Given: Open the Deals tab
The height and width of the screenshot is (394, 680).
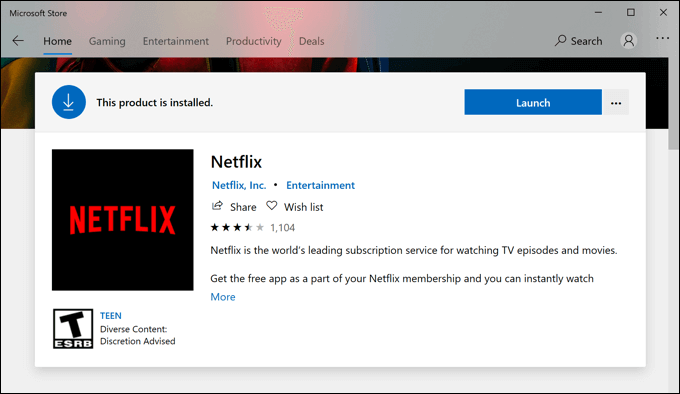Looking at the screenshot, I should [311, 41].
